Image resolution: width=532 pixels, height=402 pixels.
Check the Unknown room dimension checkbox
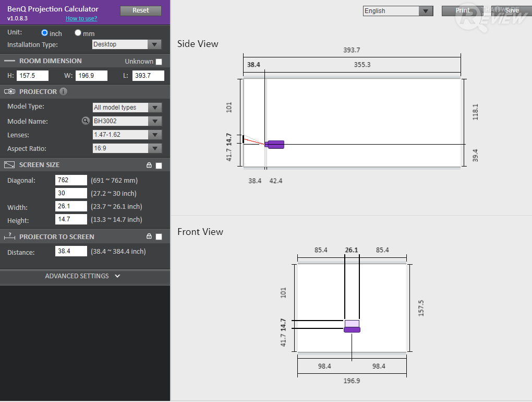[x=159, y=62]
